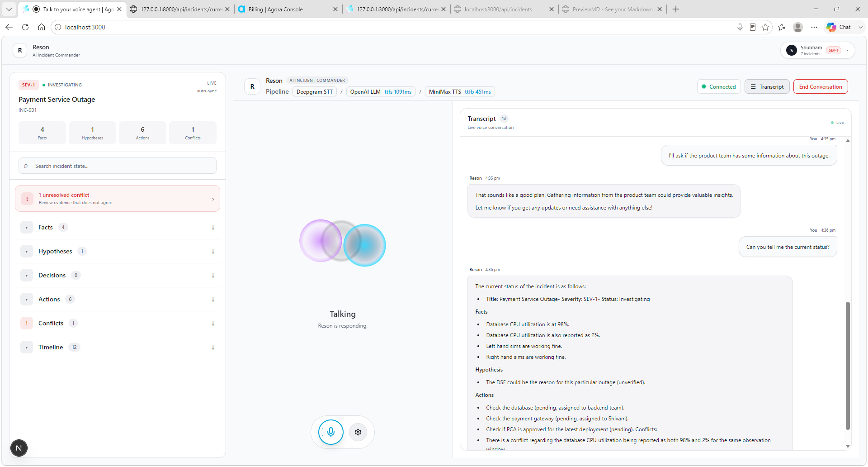Select the Conflicts count card

click(193, 133)
